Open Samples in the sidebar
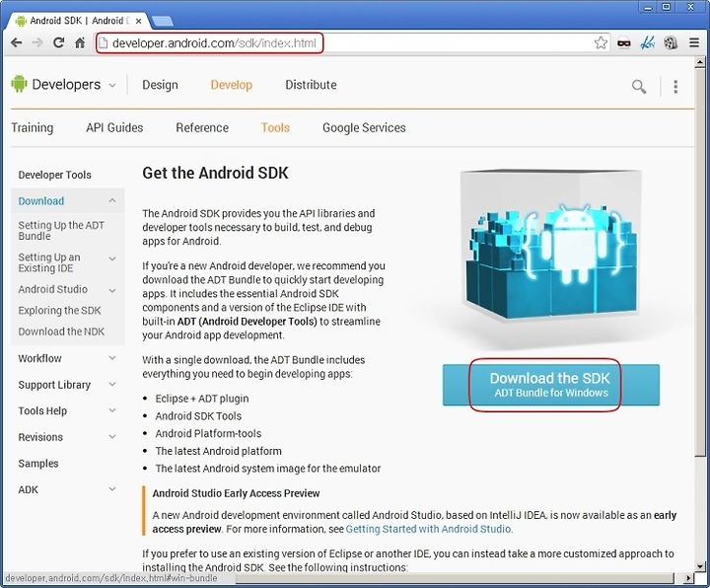 (x=38, y=464)
